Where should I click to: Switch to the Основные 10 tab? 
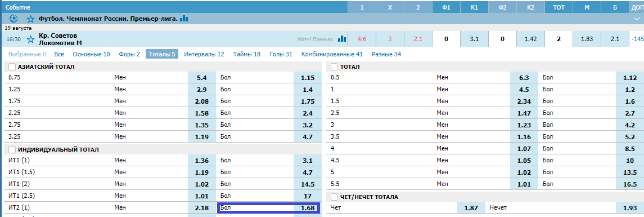(91, 54)
